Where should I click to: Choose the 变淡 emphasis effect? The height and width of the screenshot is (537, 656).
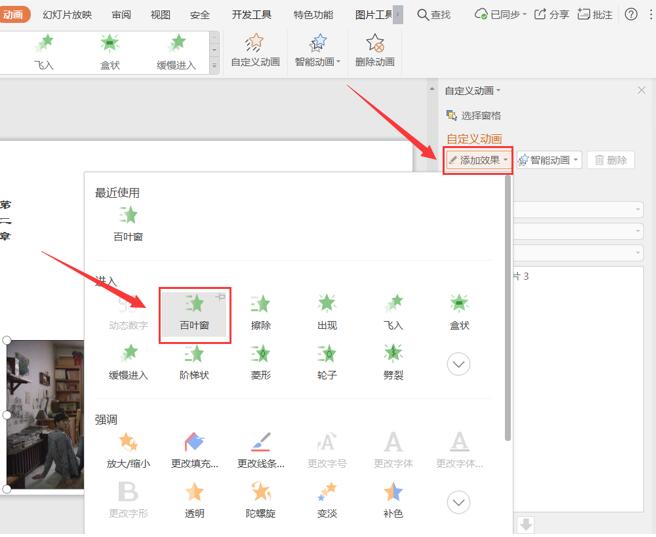[327, 501]
